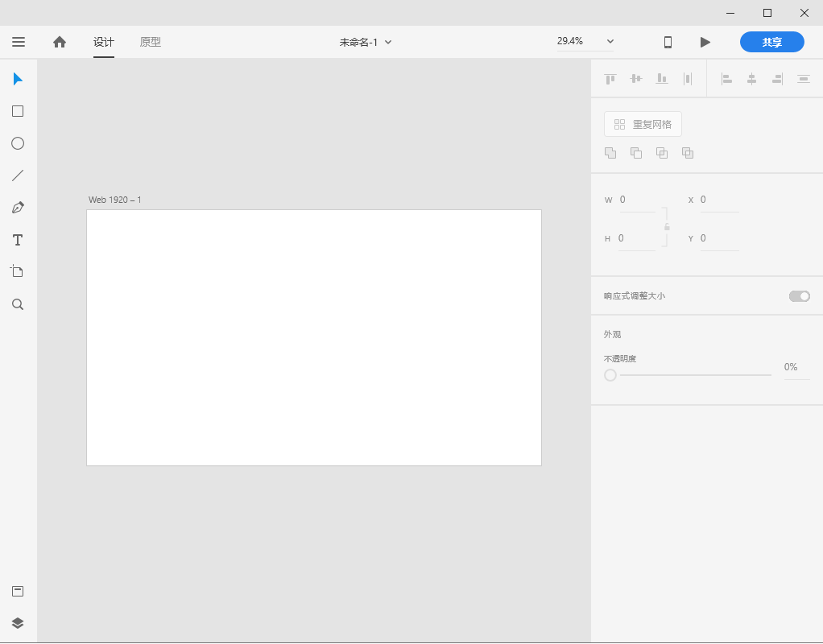Select the Text tool
Screen dimensions: 823x644
tap(18, 240)
